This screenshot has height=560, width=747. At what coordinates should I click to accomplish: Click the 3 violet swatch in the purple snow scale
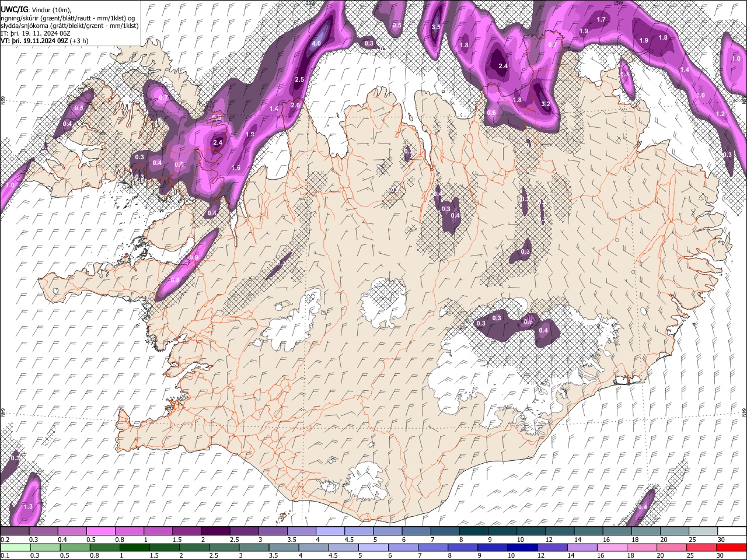273,531
